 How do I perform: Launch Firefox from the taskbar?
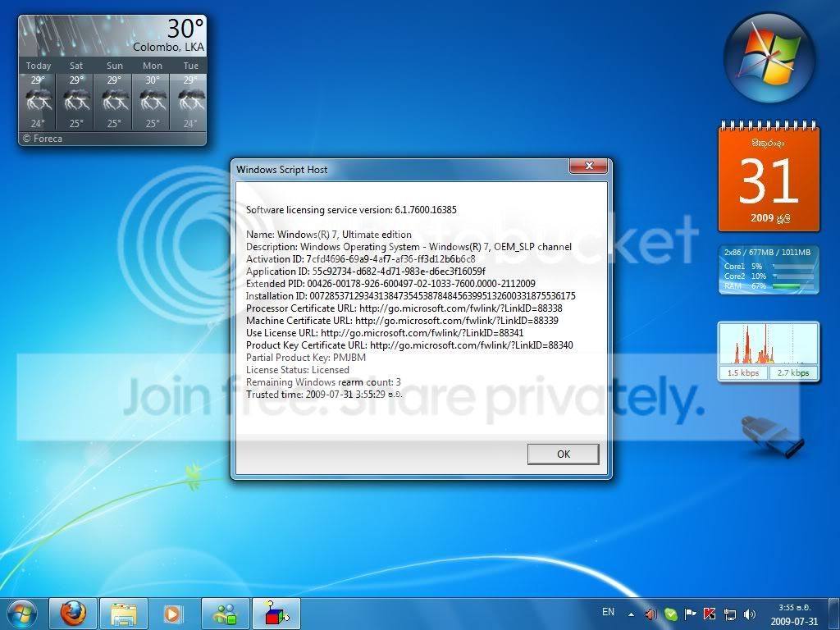pyautogui.click(x=73, y=614)
